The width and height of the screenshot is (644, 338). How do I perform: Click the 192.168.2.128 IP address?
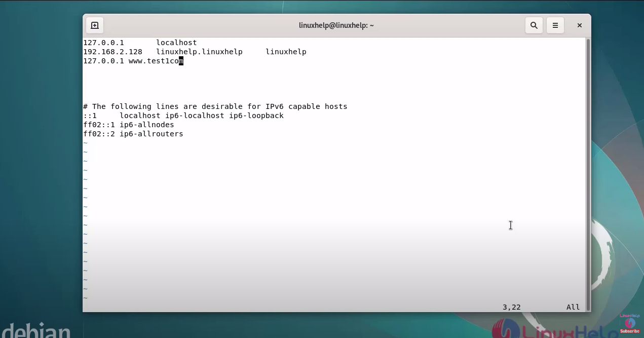pos(112,52)
